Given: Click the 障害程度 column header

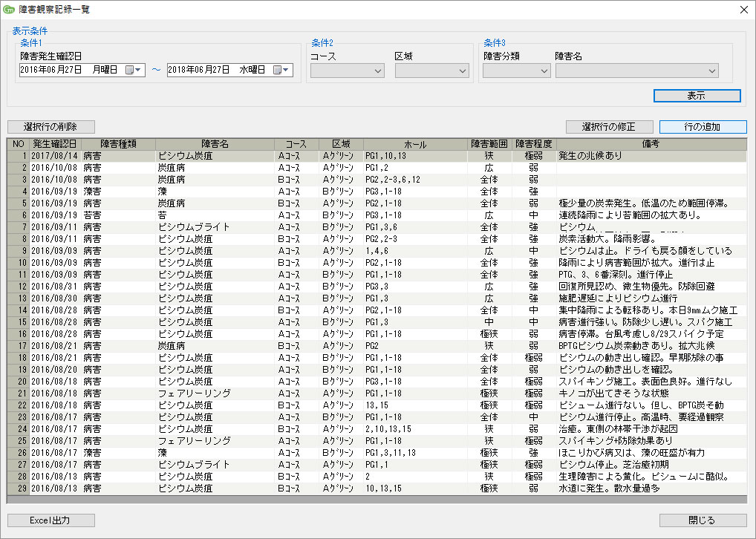Looking at the screenshot, I should click(x=534, y=144).
